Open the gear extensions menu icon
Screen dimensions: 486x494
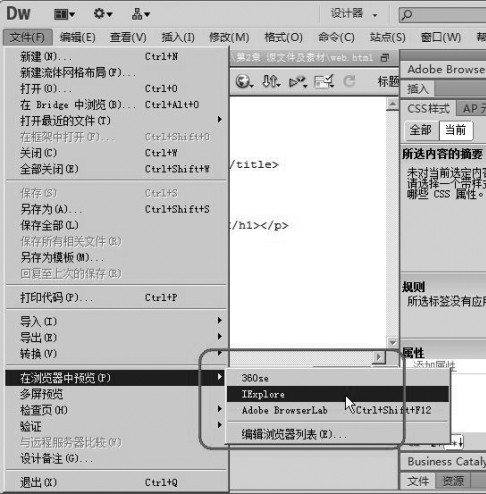point(103,14)
